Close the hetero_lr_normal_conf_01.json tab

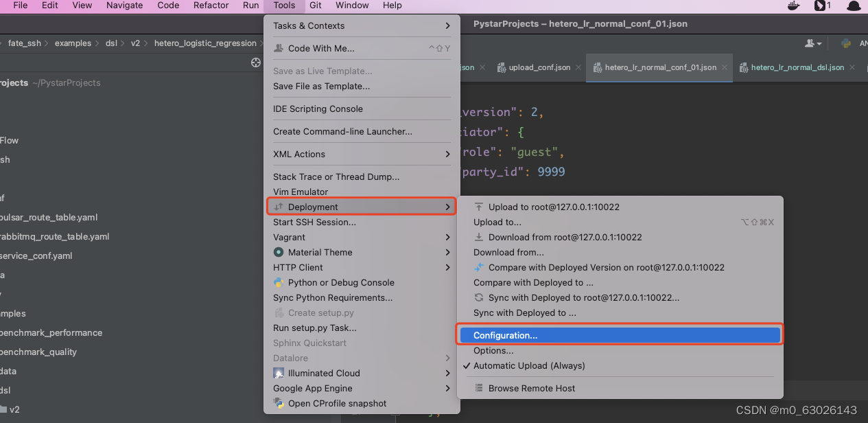click(x=724, y=67)
